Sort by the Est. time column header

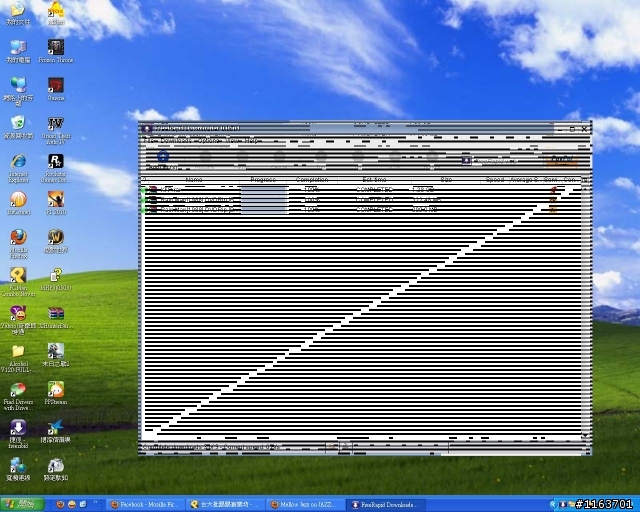point(374,180)
